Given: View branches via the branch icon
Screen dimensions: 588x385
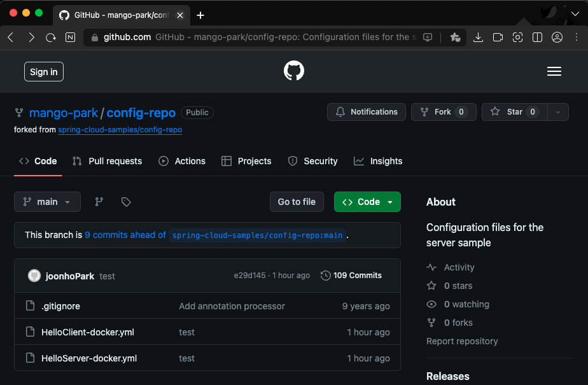Looking at the screenshot, I should (x=99, y=202).
